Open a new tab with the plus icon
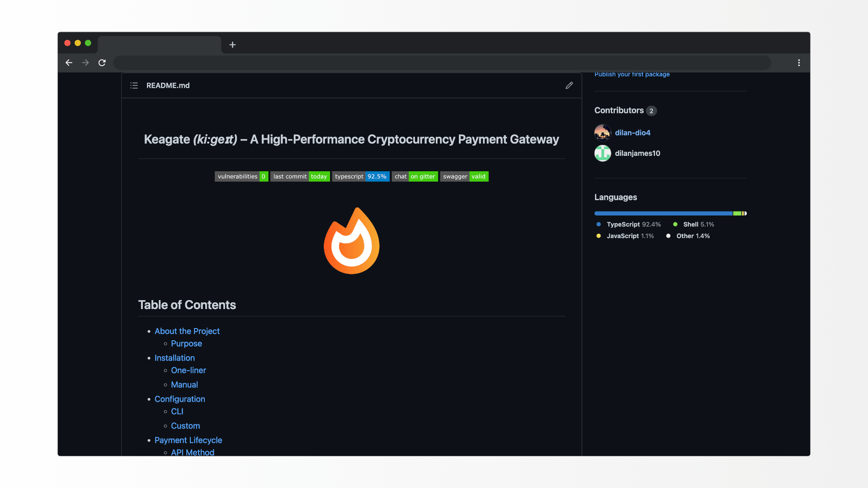The height and width of the screenshot is (488, 868). 232,45
